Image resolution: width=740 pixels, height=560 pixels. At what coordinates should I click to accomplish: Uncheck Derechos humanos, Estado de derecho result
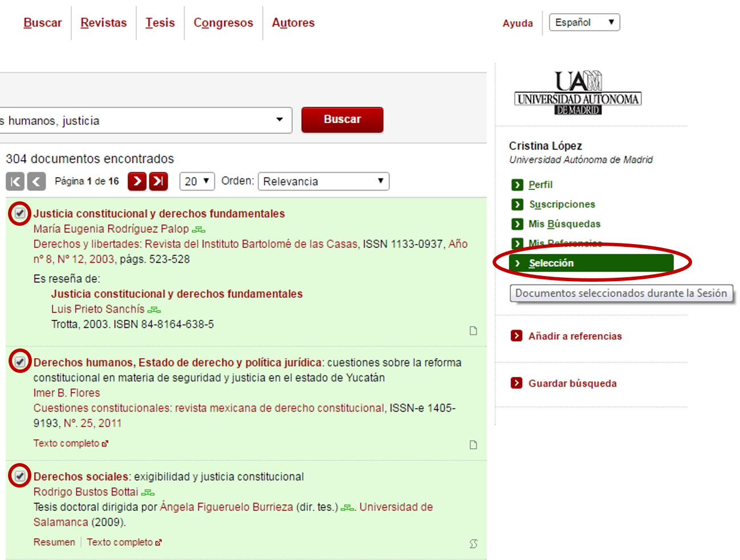tap(20, 362)
